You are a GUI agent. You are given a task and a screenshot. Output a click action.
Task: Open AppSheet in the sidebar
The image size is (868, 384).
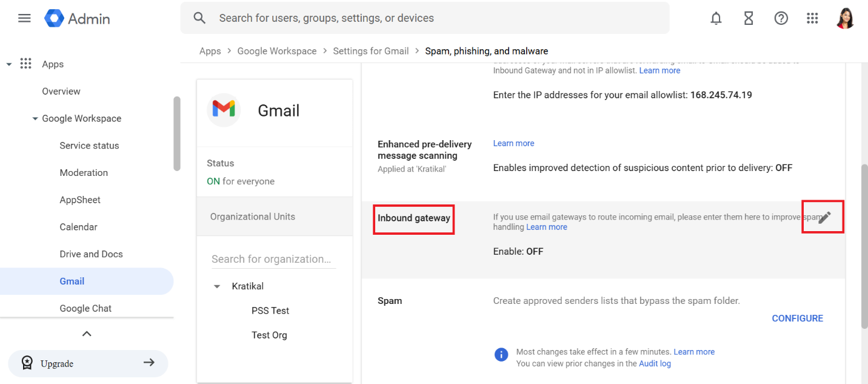[80, 200]
